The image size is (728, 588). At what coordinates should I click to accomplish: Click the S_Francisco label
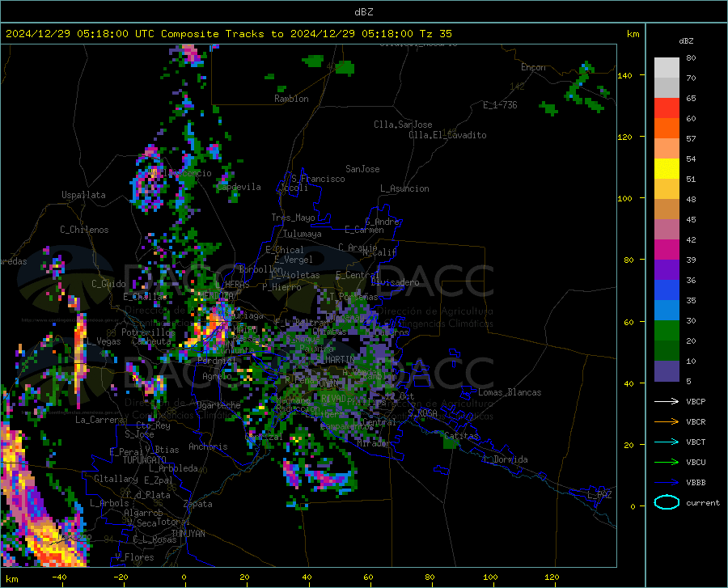pos(318,179)
